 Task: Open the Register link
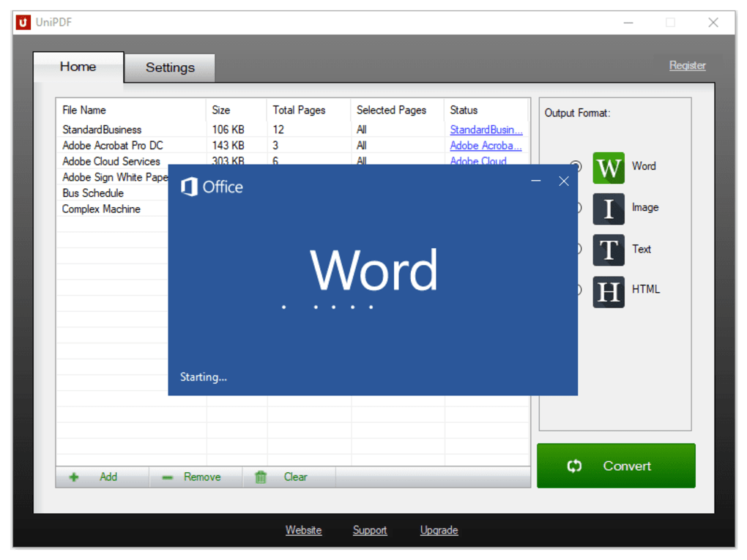click(687, 65)
